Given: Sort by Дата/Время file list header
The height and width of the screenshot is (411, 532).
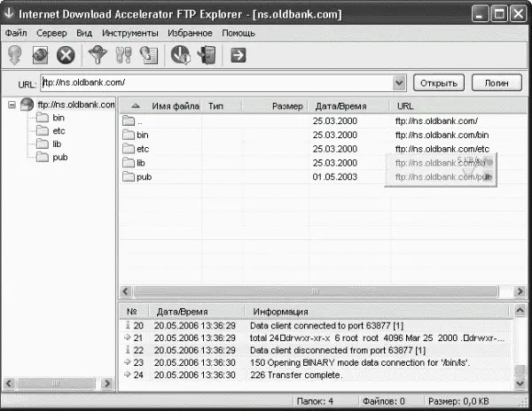Looking at the screenshot, I should pos(340,106).
